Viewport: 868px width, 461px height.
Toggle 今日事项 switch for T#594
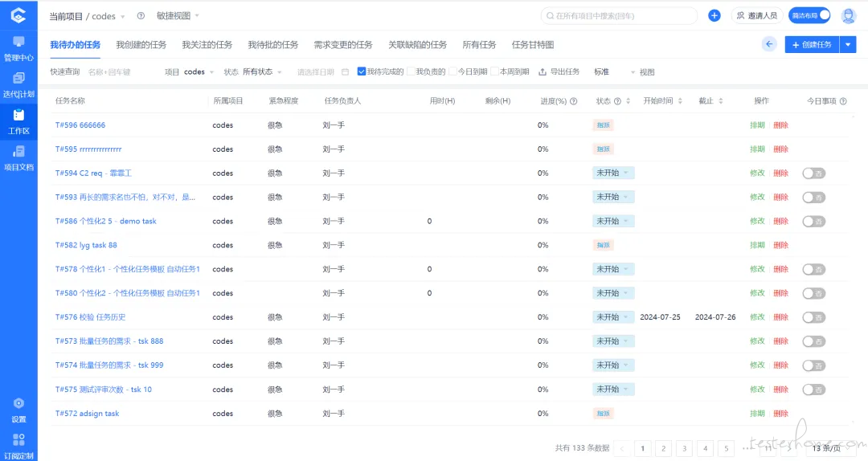point(813,173)
